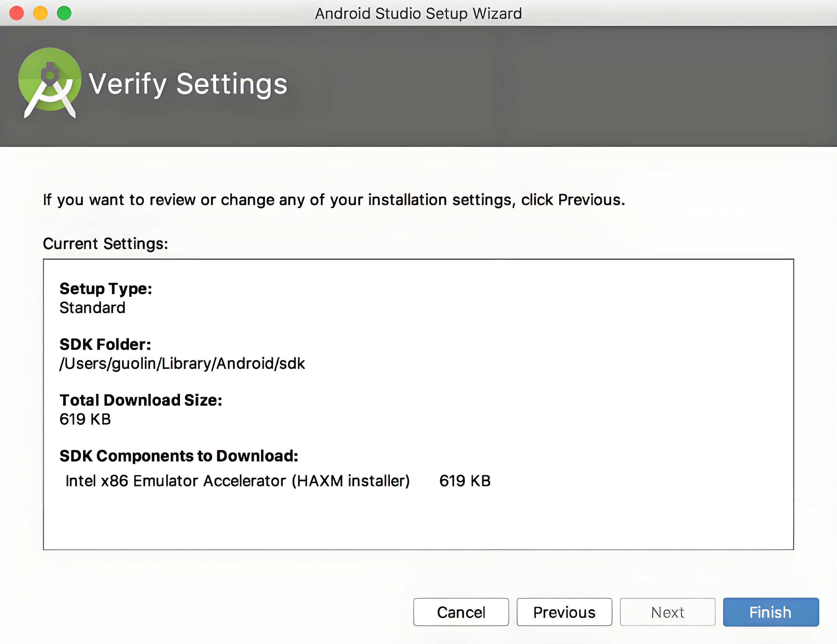Click the 'click Previous' instruction sentence
837x644 pixels.
point(334,200)
